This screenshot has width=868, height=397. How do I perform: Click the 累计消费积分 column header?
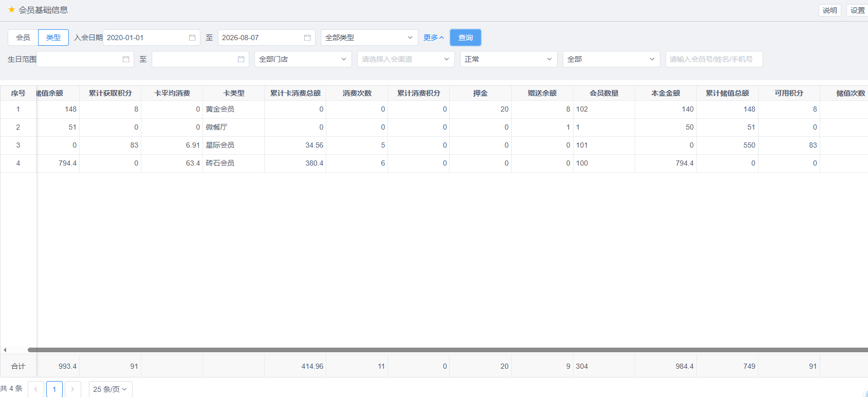[x=419, y=93]
